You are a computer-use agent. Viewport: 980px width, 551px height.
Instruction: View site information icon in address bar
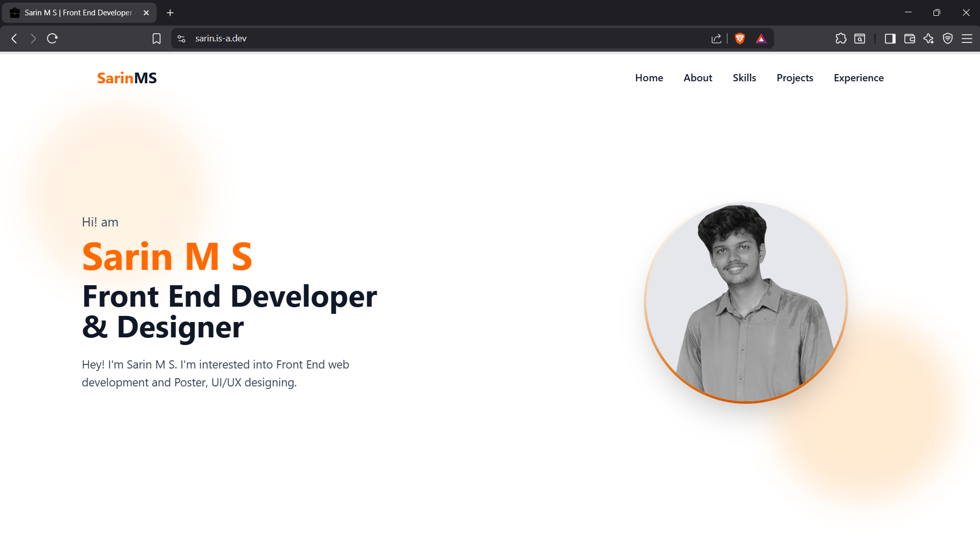181,38
